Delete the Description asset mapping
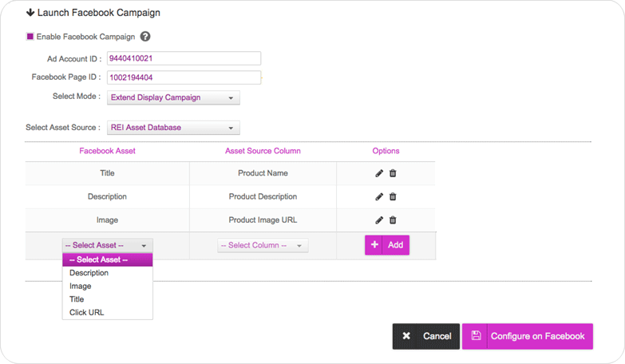This screenshot has width=625, height=364. (393, 196)
